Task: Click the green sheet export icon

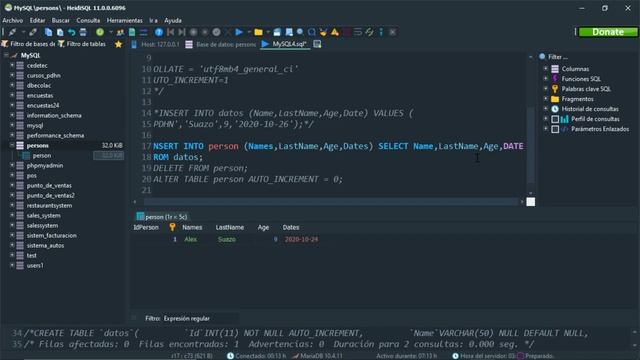Action: point(132,32)
